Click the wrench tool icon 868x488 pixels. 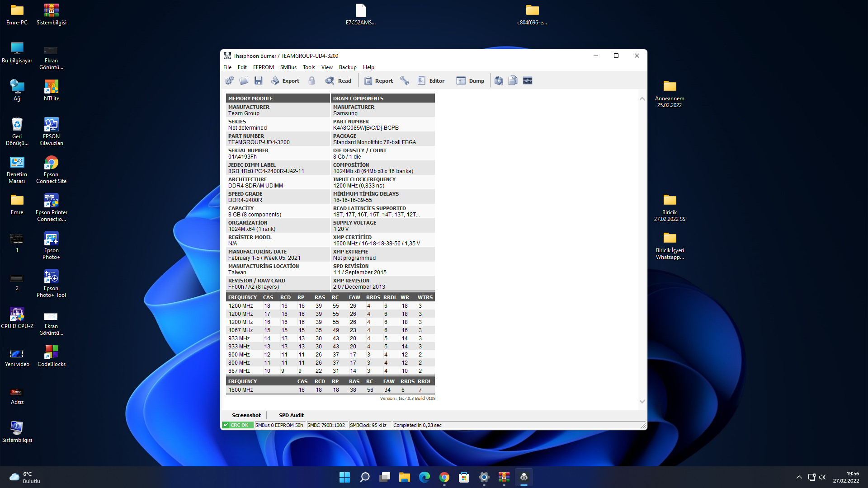405,81
